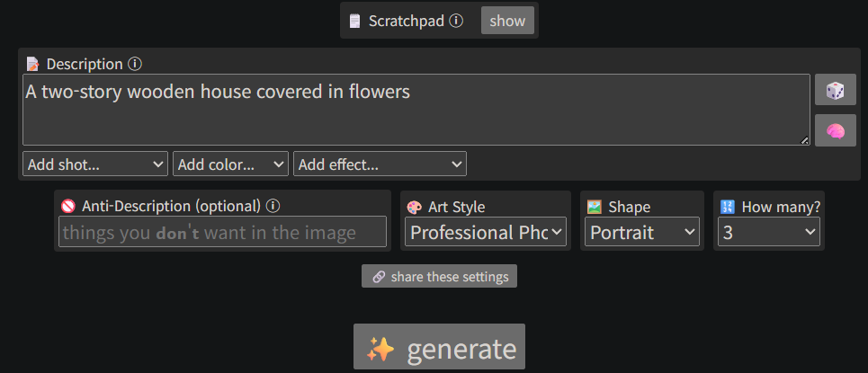Open the Add effect dropdown
Screen dimensions: 868x373
pyautogui.click(x=380, y=164)
